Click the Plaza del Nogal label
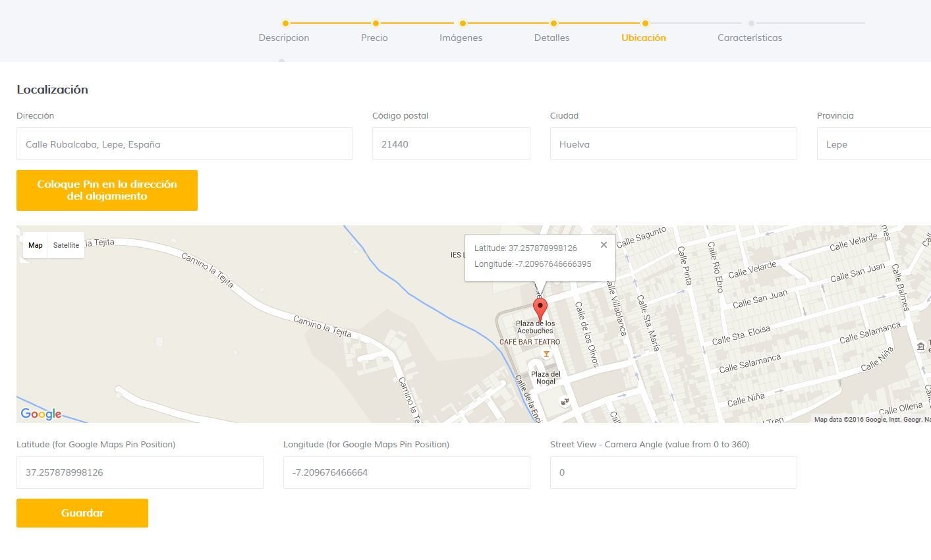The width and height of the screenshot is (931, 560). (546, 378)
